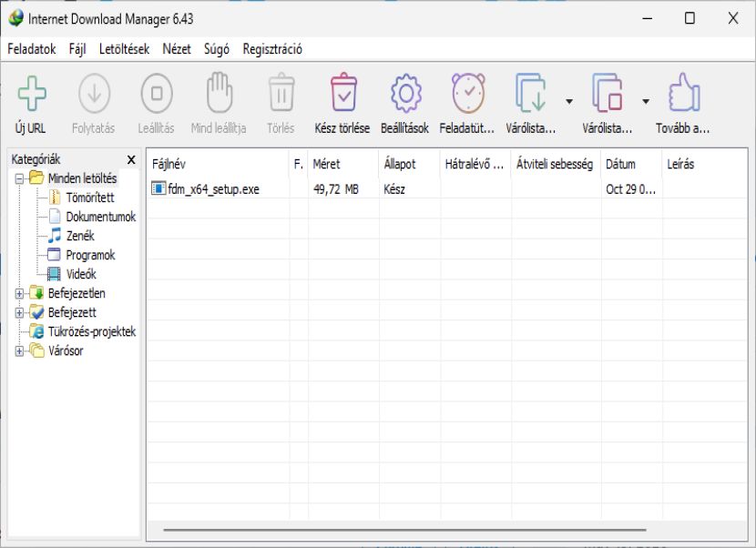
Task: Click the second Várólista icon with a stop square
Action: click(x=607, y=92)
